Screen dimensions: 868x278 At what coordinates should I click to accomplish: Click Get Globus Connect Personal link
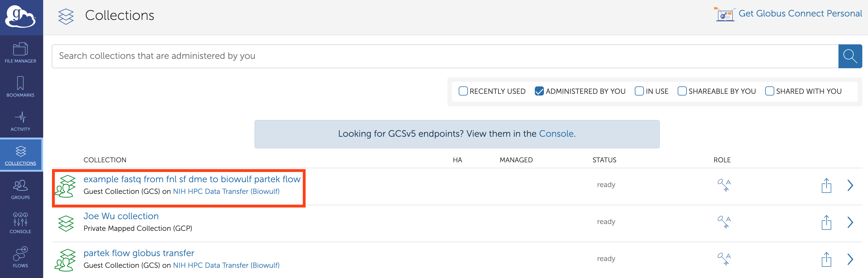[x=800, y=13]
